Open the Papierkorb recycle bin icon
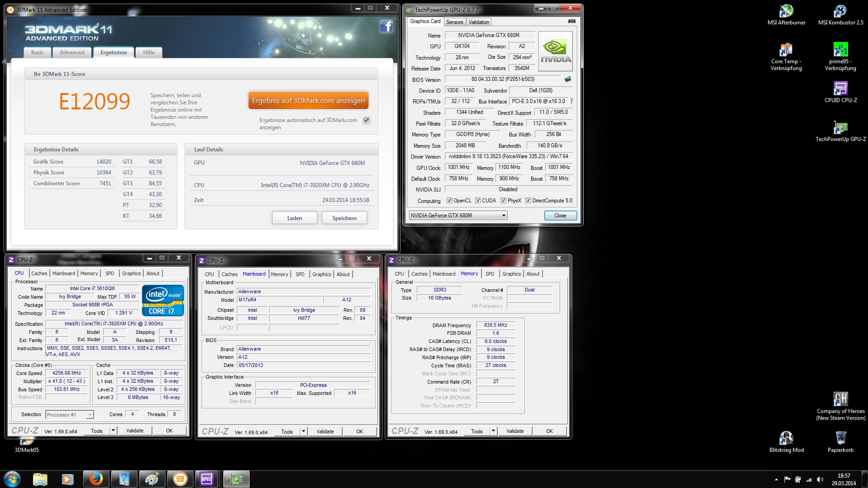Viewport: 868px width, 488px height. click(840, 442)
